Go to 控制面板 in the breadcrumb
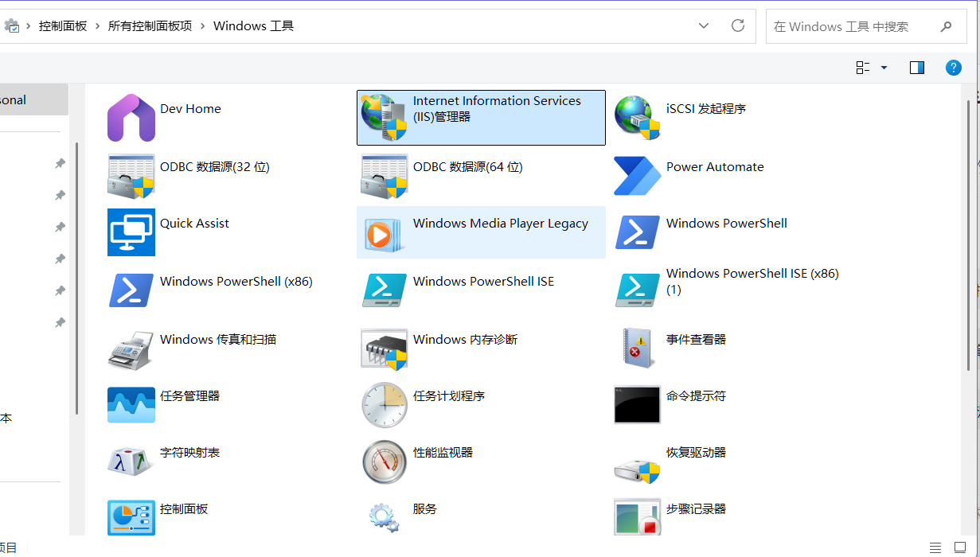Viewport: 980px width, 557px height. (63, 26)
